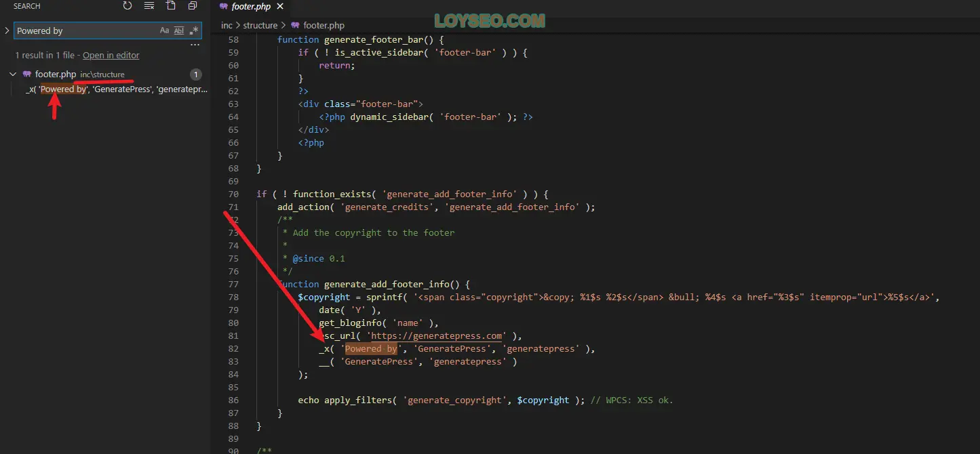980x454 pixels.
Task: Open a new search editor
Action: 171,6
